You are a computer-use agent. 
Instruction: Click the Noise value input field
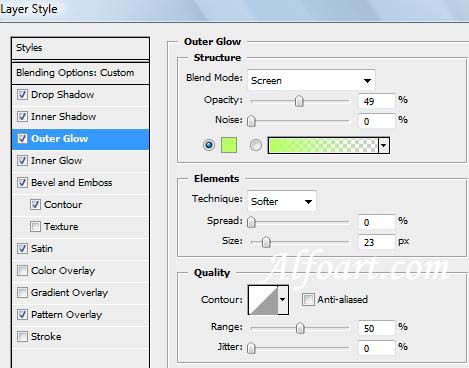tap(377, 121)
